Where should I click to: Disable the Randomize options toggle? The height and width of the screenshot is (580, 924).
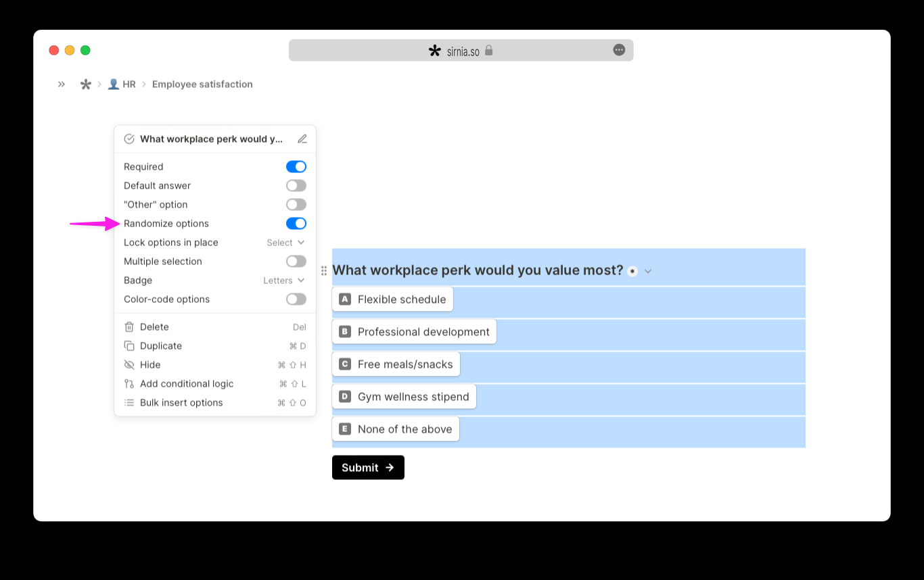click(x=296, y=224)
